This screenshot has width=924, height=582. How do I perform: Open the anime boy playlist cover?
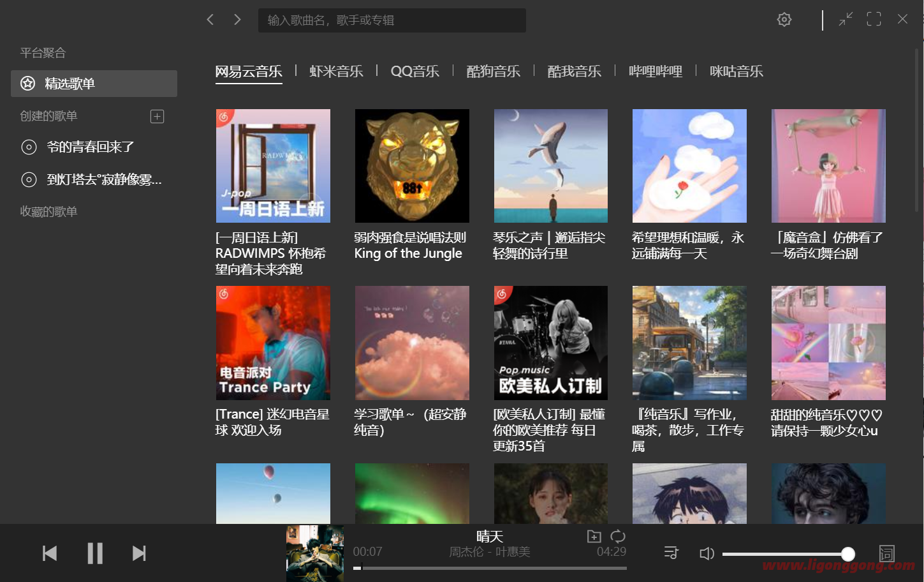point(689,493)
